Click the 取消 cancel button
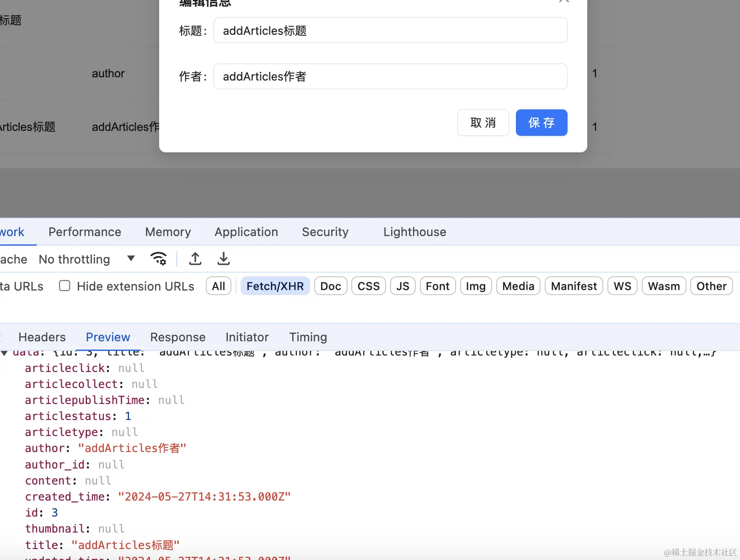The height and width of the screenshot is (560, 740). pos(483,123)
